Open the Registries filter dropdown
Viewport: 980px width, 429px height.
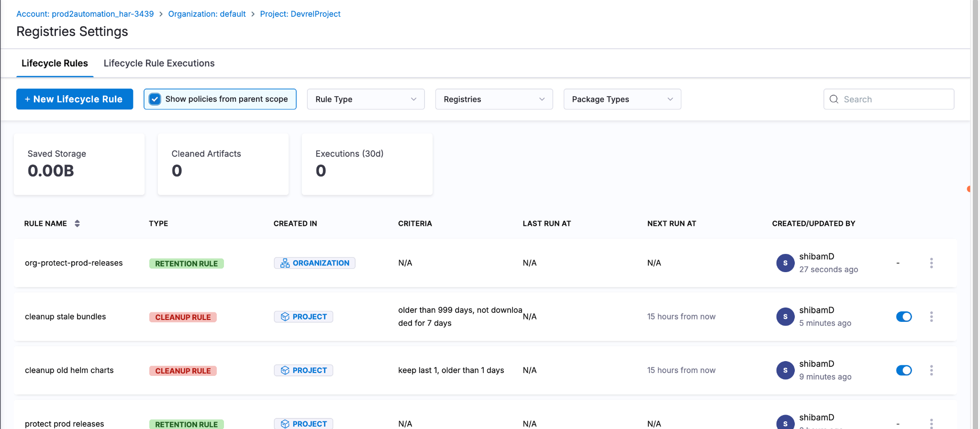(x=494, y=99)
